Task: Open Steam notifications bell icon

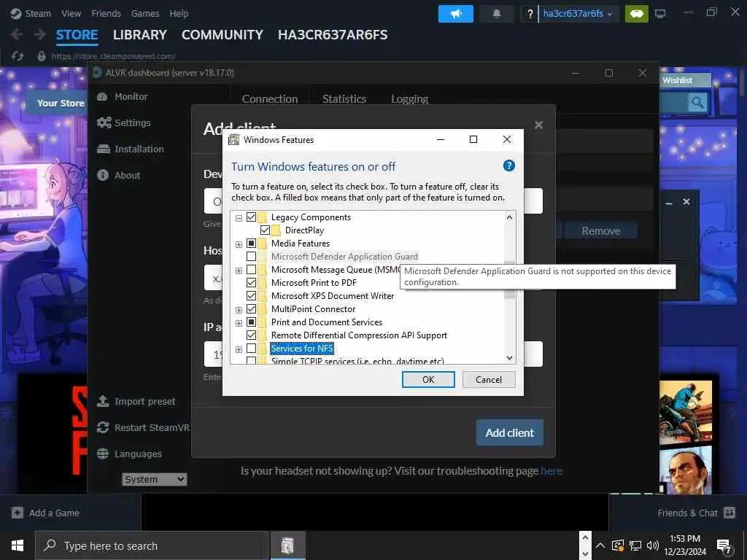Action: (496, 14)
